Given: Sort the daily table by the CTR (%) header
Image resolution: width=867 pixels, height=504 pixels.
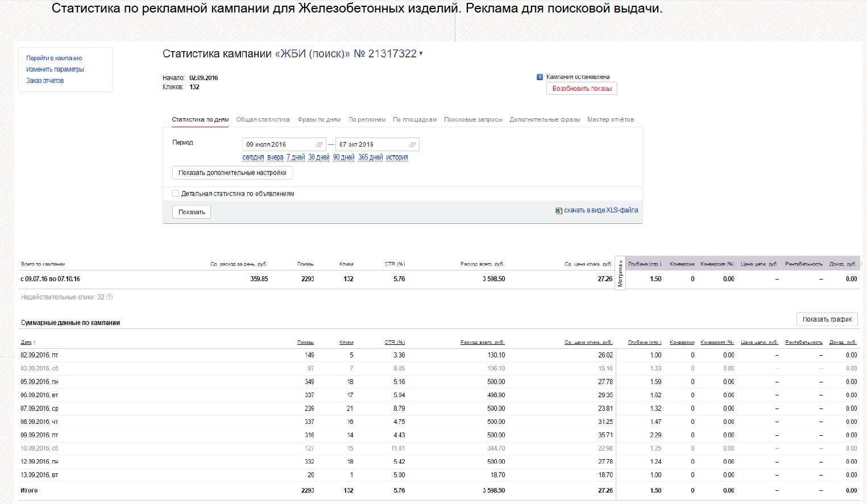Looking at the screenshot, I should coord(395,343).
